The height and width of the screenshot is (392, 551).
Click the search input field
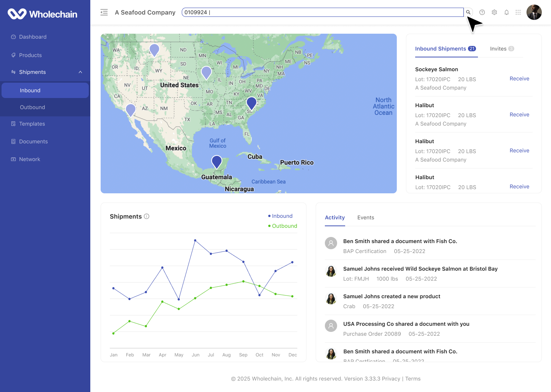tap(322, 12)
